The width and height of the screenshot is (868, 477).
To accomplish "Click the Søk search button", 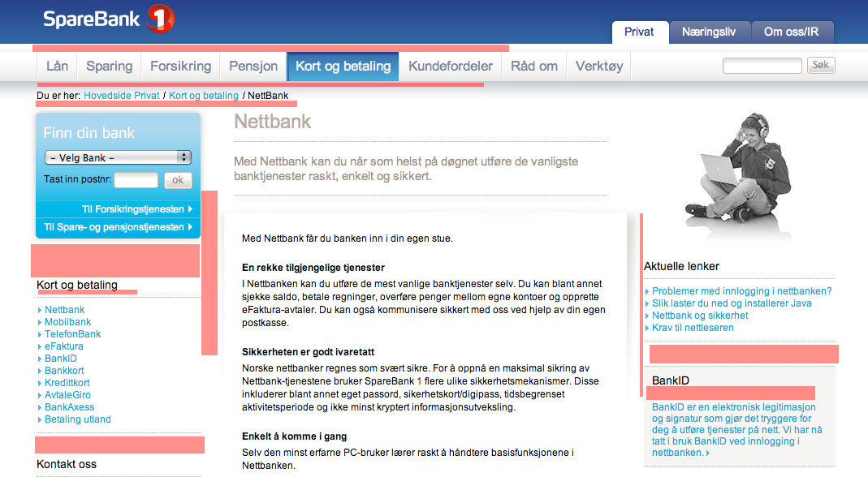I will click(820, 65).
